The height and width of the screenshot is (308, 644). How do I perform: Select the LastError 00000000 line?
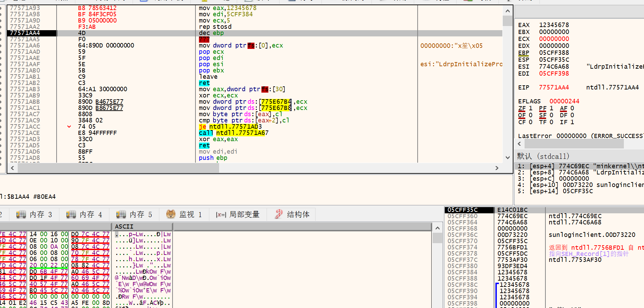(x=580, y=136)
